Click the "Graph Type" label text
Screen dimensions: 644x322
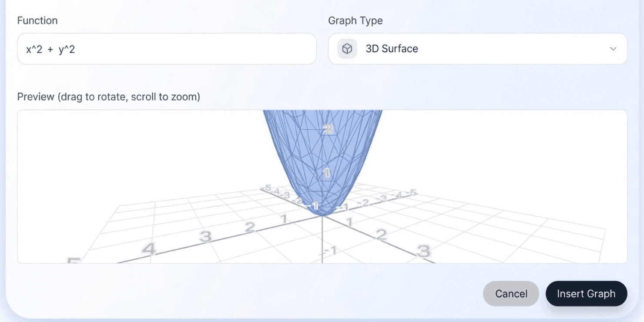tap(355, 20)
